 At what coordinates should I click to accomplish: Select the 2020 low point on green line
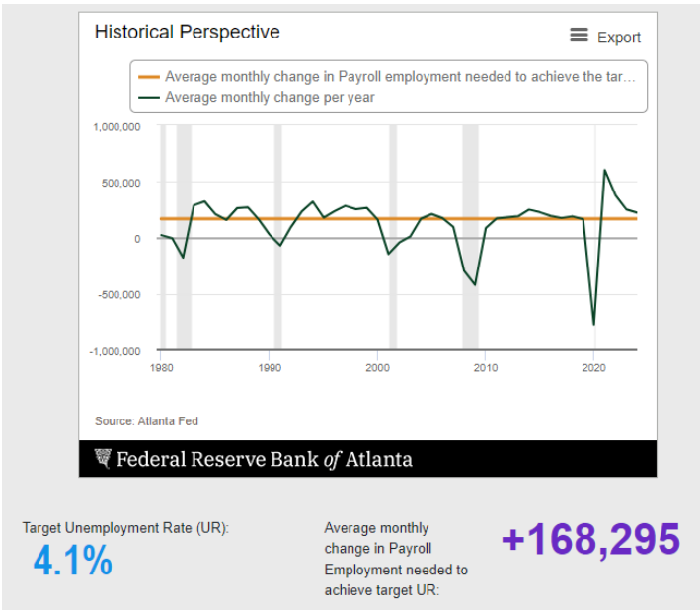coord(593,324)
